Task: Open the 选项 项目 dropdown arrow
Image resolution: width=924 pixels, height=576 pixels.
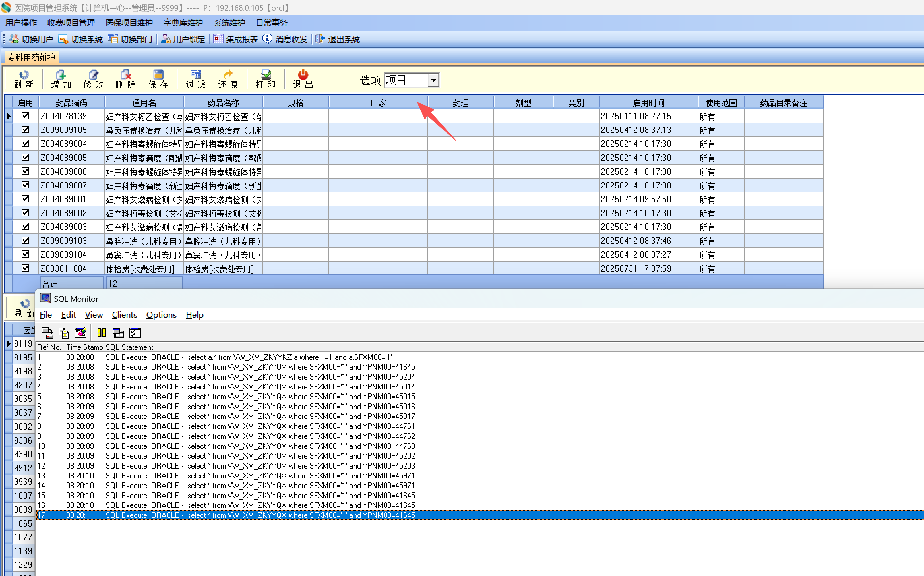Action: 433,80
